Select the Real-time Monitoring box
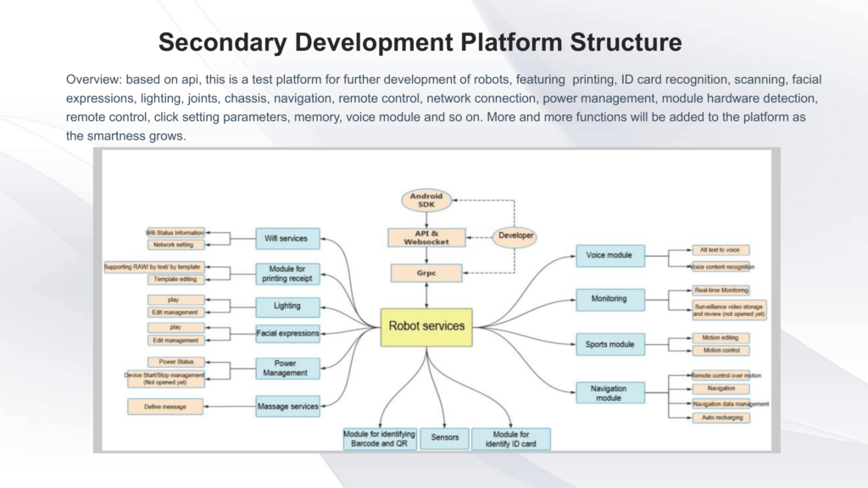Image resolution: width=868 pixels, height=488 pixels. pos(721,291)
